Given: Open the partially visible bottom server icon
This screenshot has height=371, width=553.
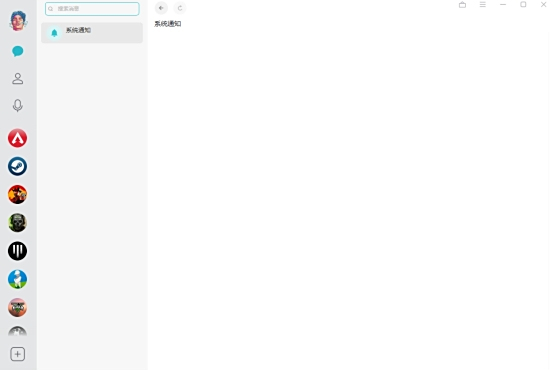Looking at the screenshot, I should click(17, 331).
